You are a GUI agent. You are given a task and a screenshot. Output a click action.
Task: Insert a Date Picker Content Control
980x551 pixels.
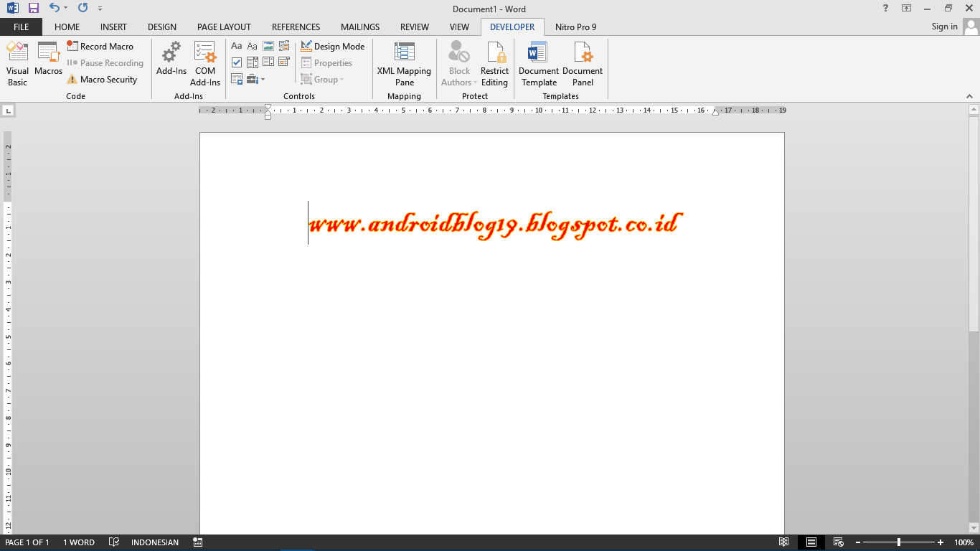(283, 62)
